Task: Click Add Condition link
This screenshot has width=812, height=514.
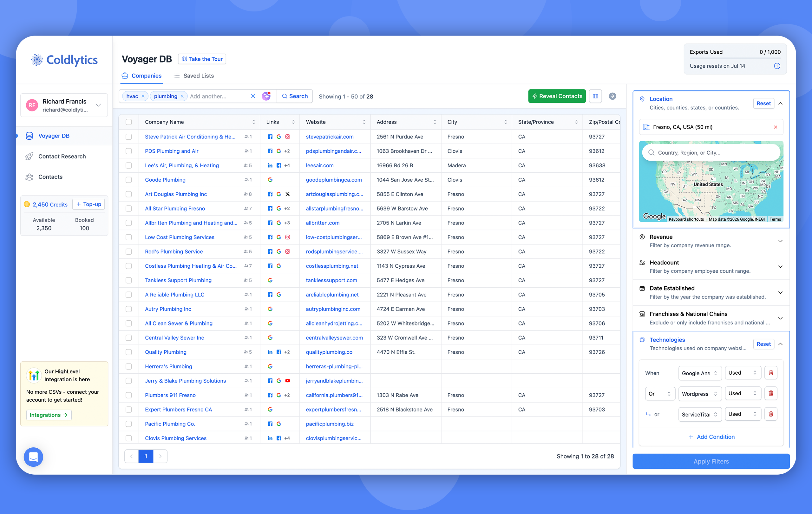Action: click(x=711, y=437)
